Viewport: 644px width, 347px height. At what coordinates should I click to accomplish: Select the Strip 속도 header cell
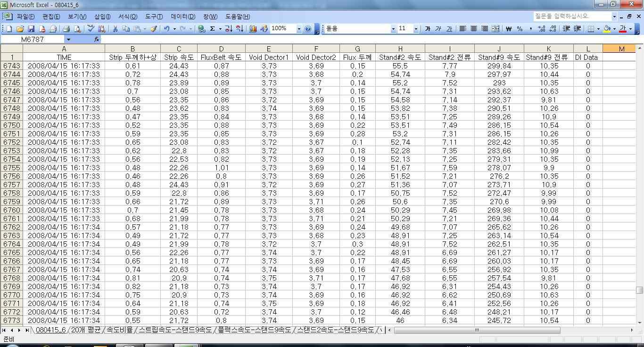[x=179, y=57]
